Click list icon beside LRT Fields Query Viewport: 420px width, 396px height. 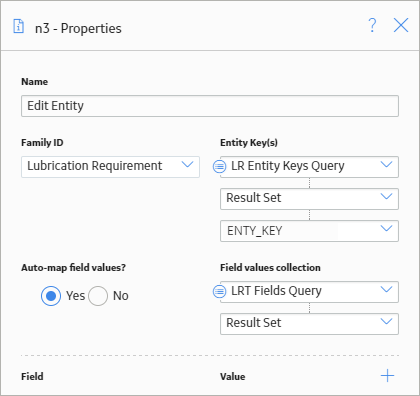click(219, 291)
